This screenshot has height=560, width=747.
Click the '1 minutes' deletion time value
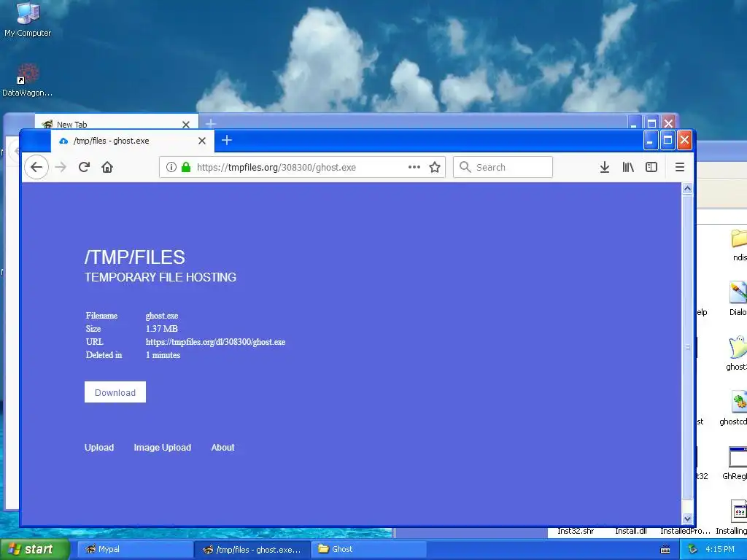(163, 355)
